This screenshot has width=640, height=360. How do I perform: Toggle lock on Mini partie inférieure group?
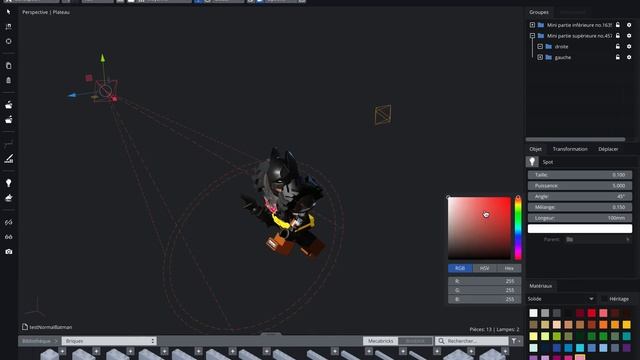click(x=618, y=25)
